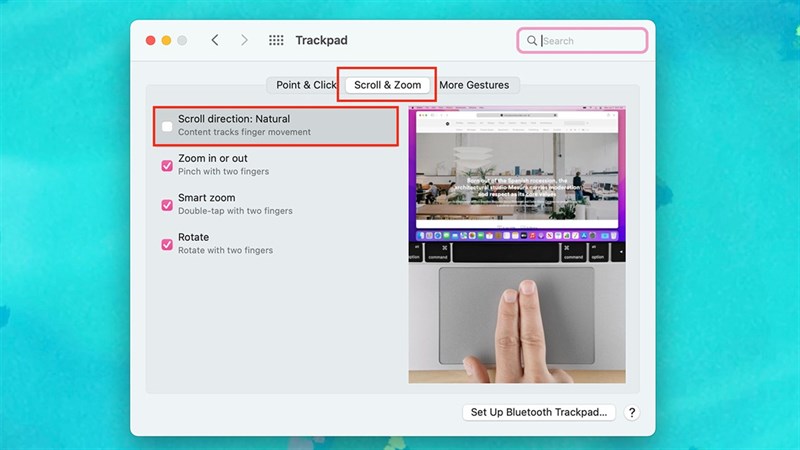Open the More Gestures tab
800x450 pixels.
click(x=474, y=85)
